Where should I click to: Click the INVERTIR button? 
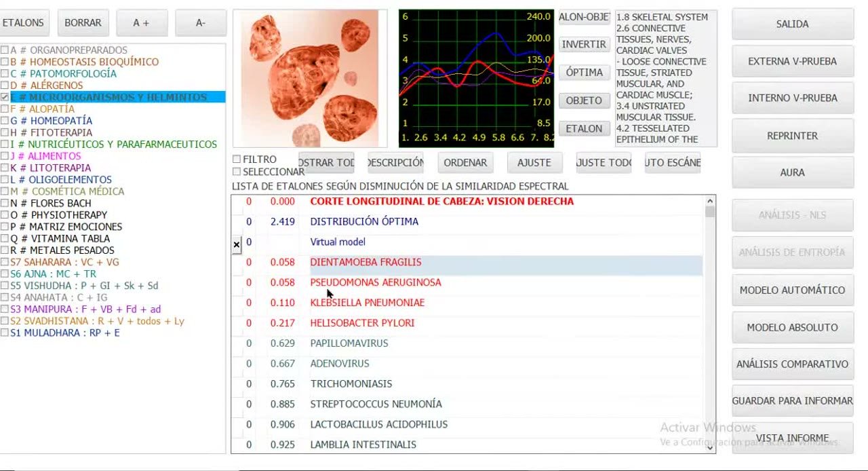(584, 44)
